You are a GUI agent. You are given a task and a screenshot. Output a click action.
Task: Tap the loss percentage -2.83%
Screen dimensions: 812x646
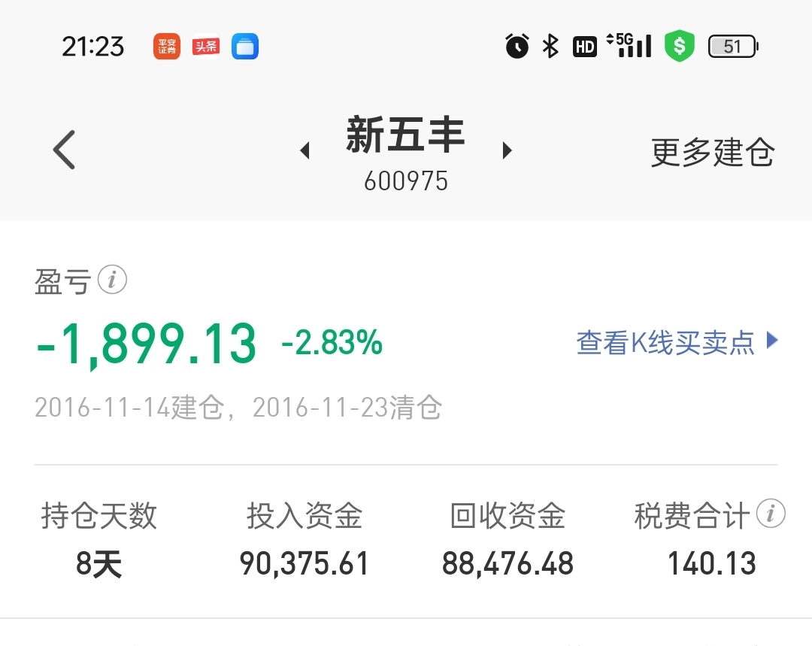332,342
